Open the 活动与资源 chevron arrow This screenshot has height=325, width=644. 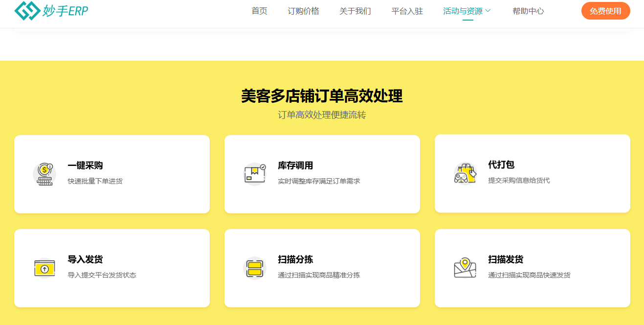[489, 11]
